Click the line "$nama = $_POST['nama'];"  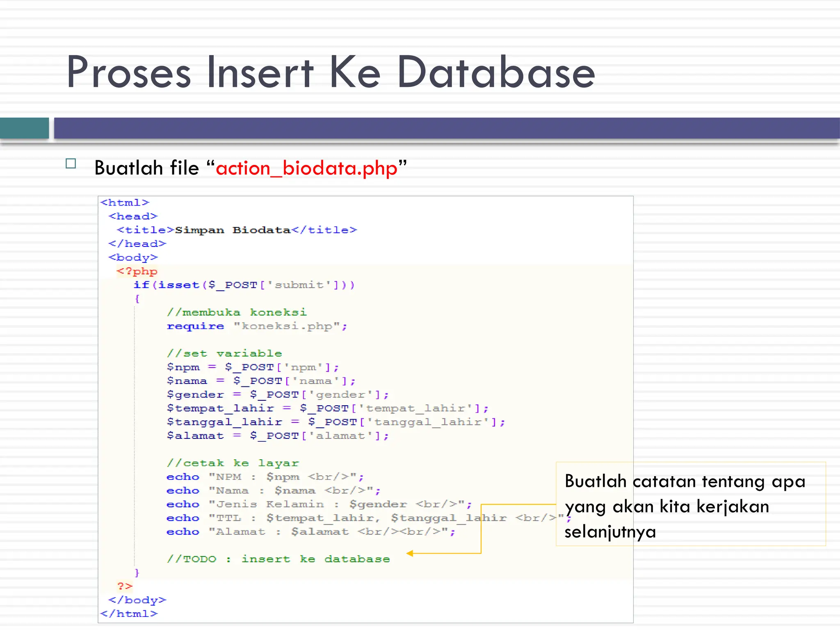coord(261,381)
